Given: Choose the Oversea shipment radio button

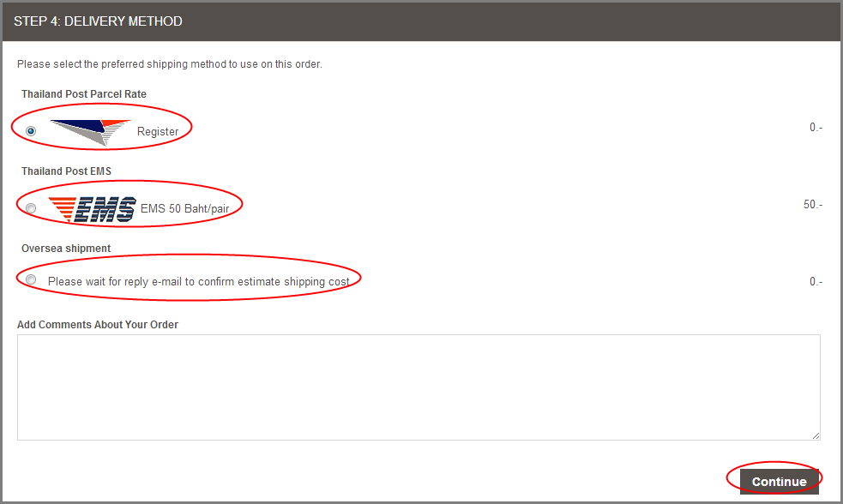Looking at the screenshot, I should [31, 280].
